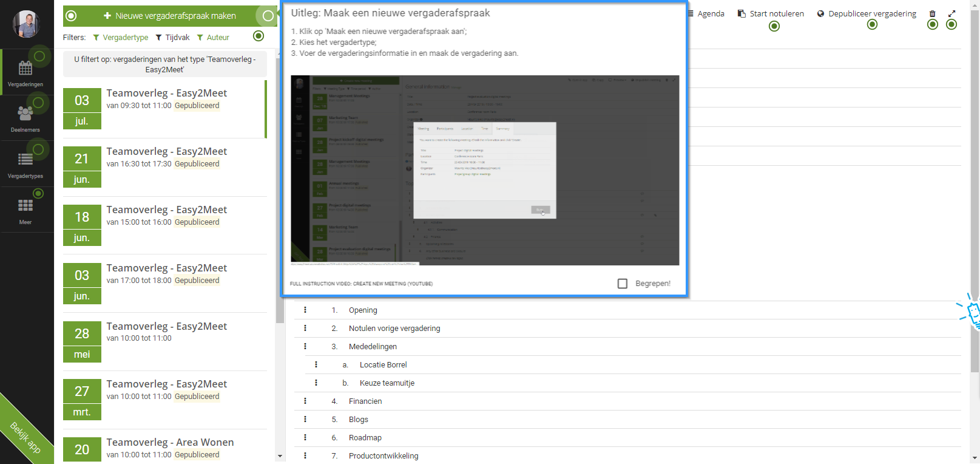
Task: Open the Auteur filter
Action: (213, 38)
